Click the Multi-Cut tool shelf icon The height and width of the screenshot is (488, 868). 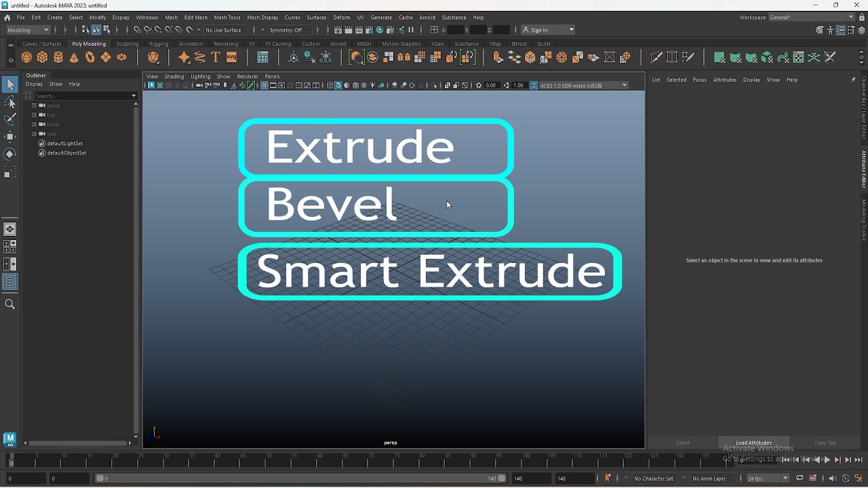(656, 58)
